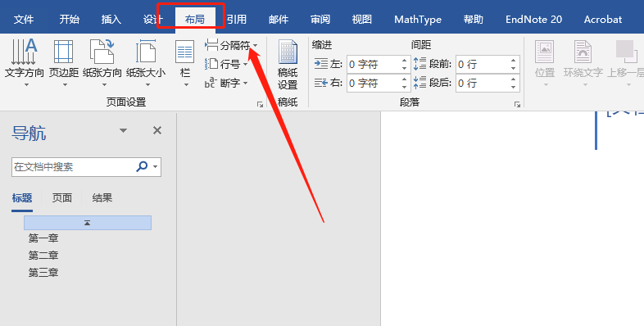Decrease the right indent value
The width and height of the screenshot is (644, 326).
tap(405, 87)
